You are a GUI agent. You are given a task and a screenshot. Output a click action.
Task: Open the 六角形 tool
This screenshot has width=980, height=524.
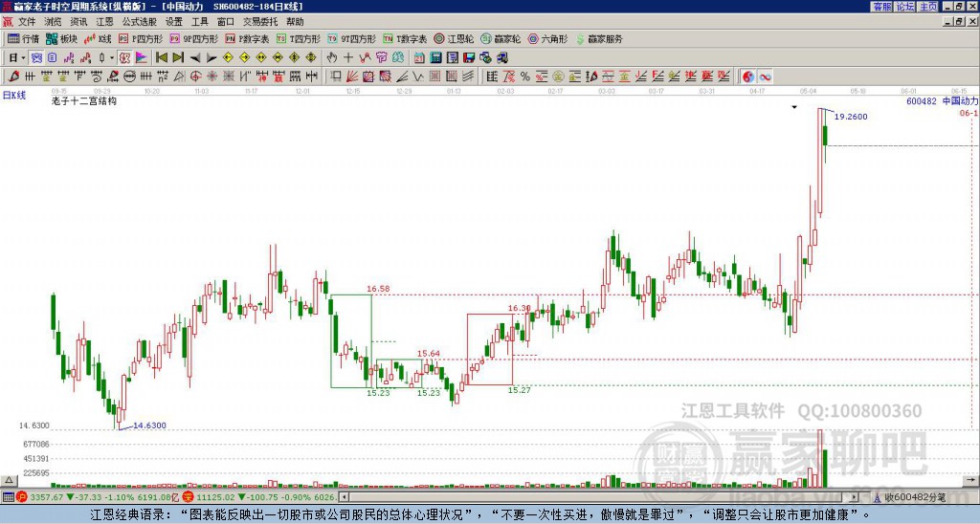point(548,38)
